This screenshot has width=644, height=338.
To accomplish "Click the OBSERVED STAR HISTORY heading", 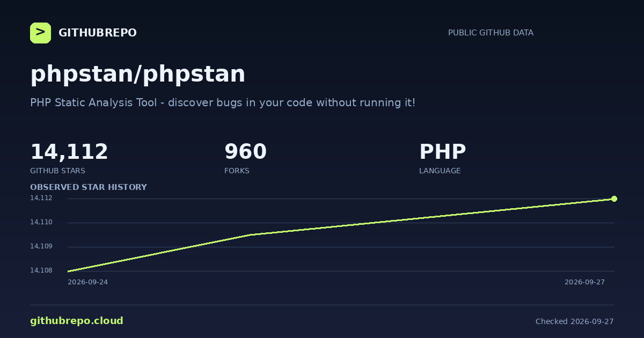I will coord(89,187).
